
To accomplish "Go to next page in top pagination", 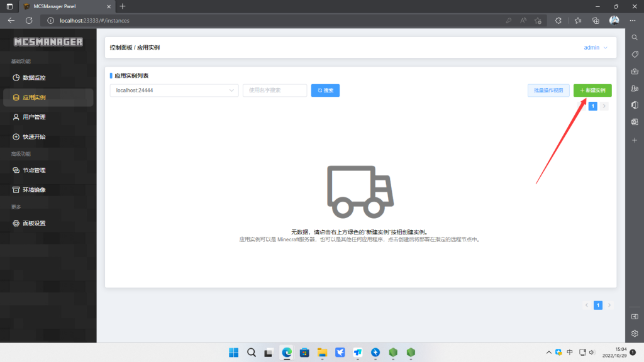I will [x=604, y=106].
